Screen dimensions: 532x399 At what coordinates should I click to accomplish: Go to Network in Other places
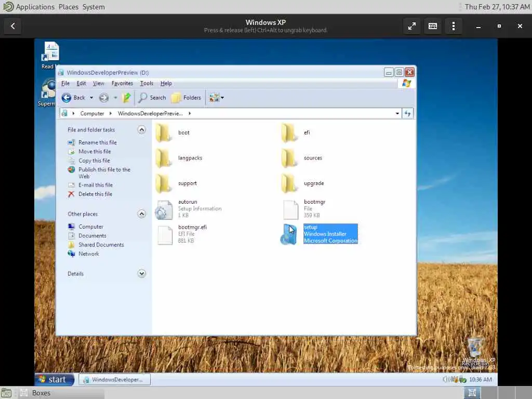(88, 254)
